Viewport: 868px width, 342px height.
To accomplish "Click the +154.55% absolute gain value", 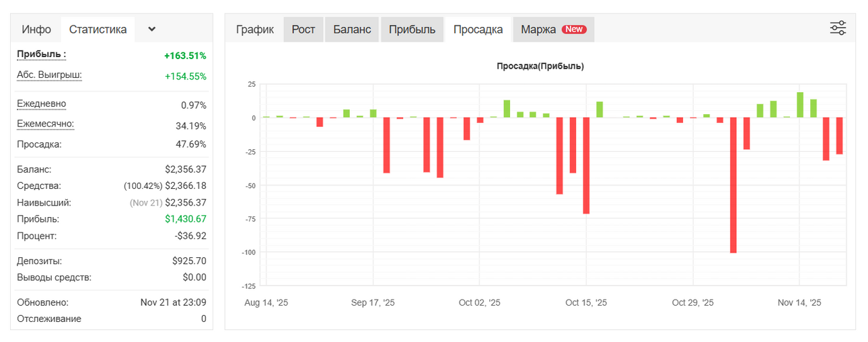I will tap(186, 77).
